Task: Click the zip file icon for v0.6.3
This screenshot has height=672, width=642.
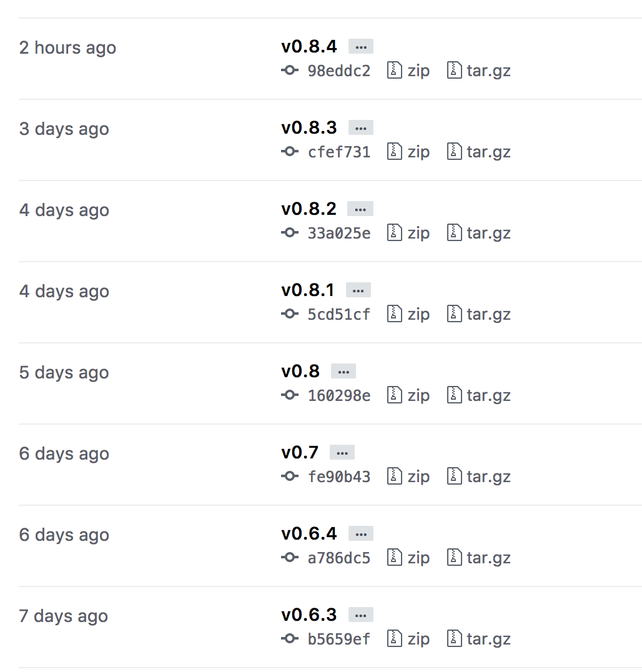Action: pyautogui.click(x=395, y=639)
